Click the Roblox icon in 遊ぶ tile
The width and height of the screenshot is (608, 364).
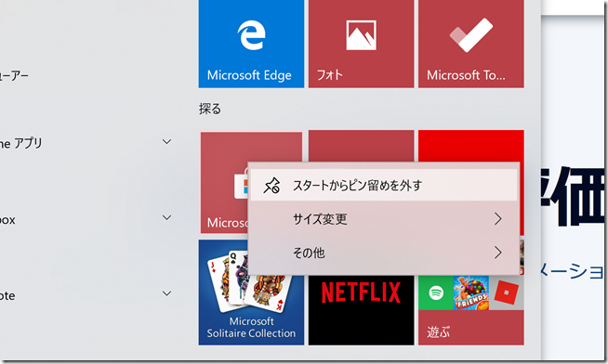(507, 292)
